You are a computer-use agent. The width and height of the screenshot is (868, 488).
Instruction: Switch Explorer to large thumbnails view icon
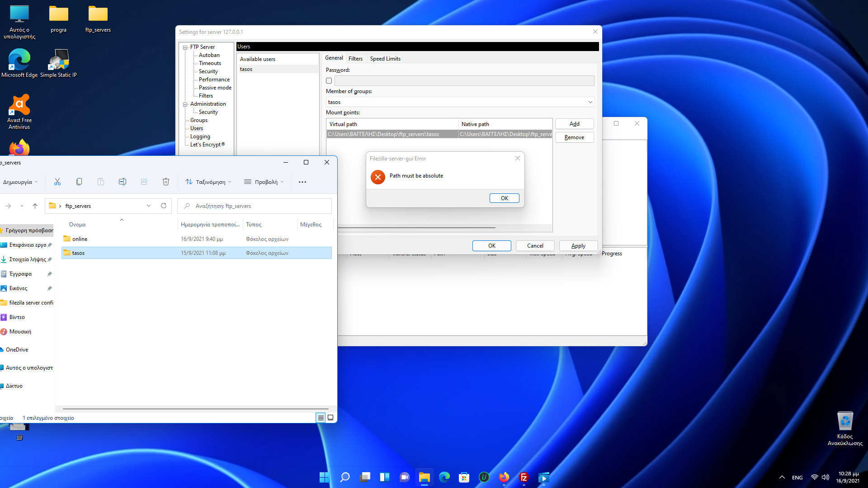pyautogui.click(x=330, y=418)
